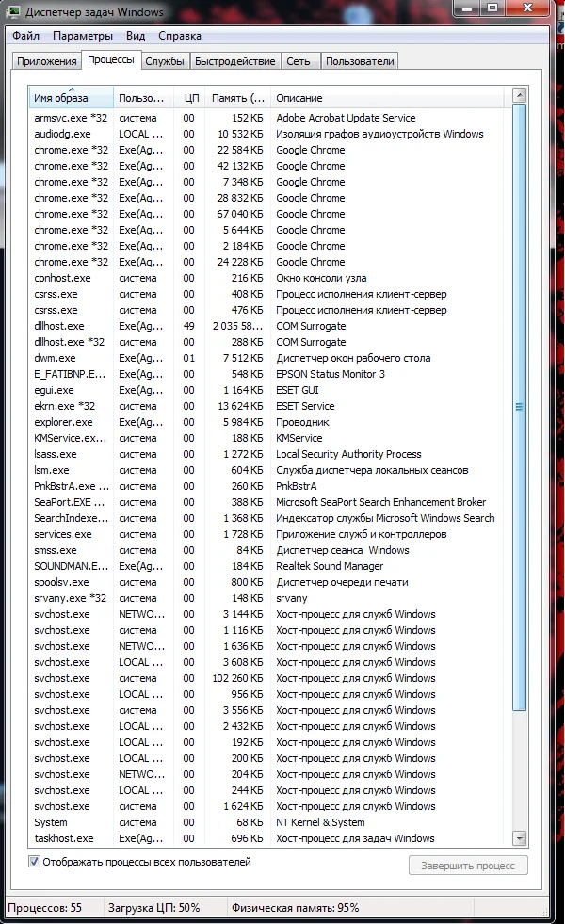The width and height of the screenshot is (565, 924).
Task: Select the smss.exe process
Action: pos(268,550)
